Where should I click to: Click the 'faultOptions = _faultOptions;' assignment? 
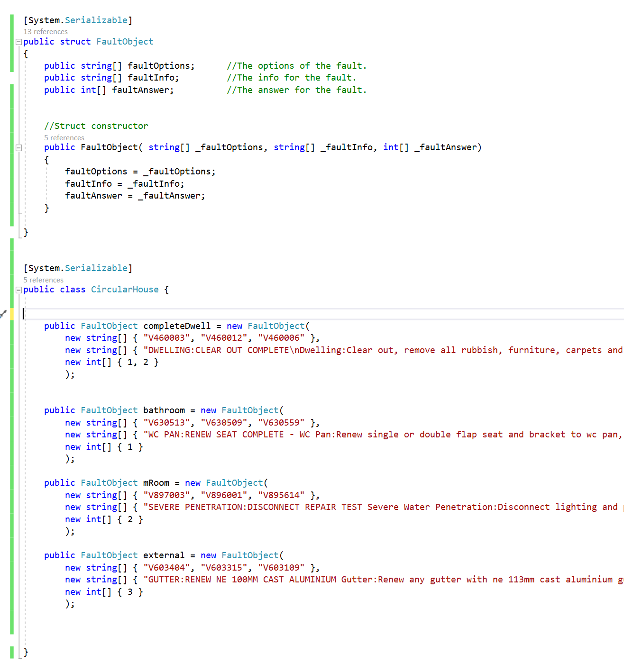[140, 172]
